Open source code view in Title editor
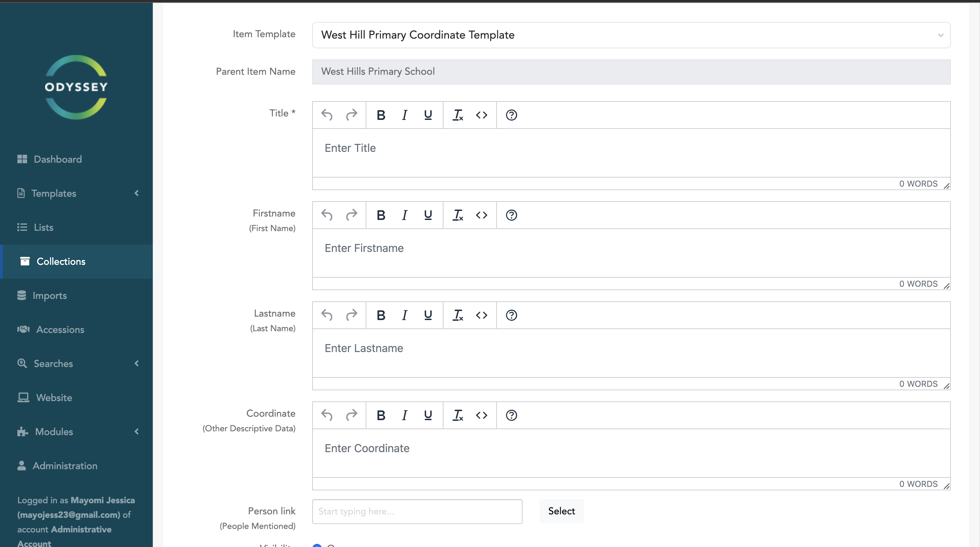 point(482,115)
